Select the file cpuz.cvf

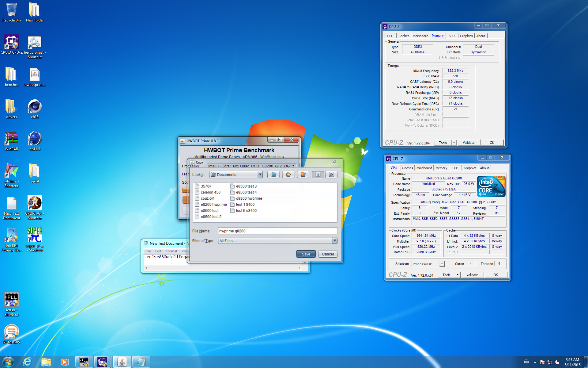[205, 198]
